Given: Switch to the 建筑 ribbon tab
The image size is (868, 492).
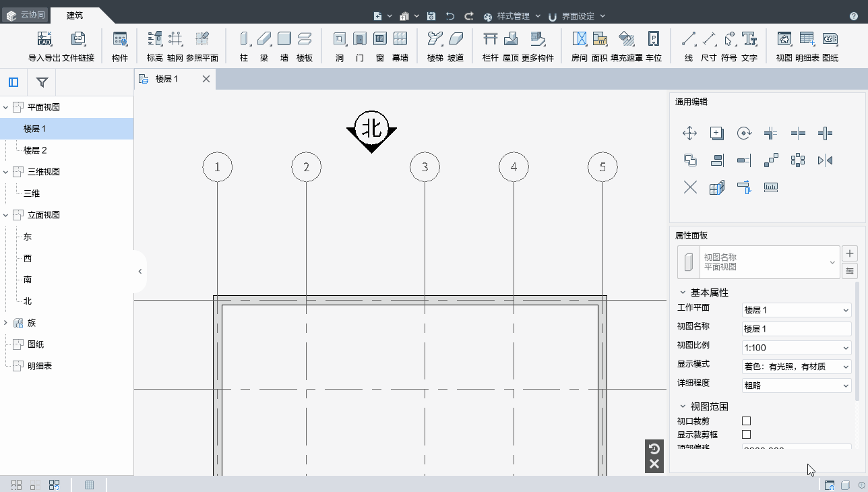Looking at the screenshot, I should click(75, 16).
